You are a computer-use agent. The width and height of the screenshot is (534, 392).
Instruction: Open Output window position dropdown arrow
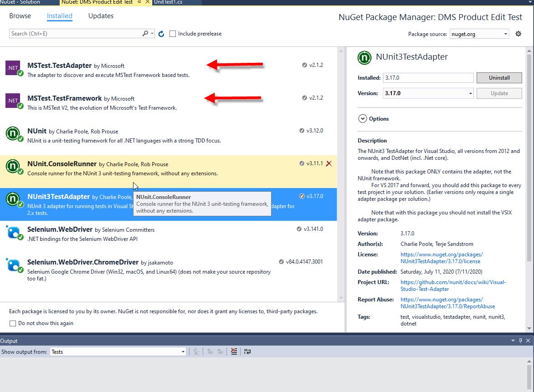click(x=513, y=341)
